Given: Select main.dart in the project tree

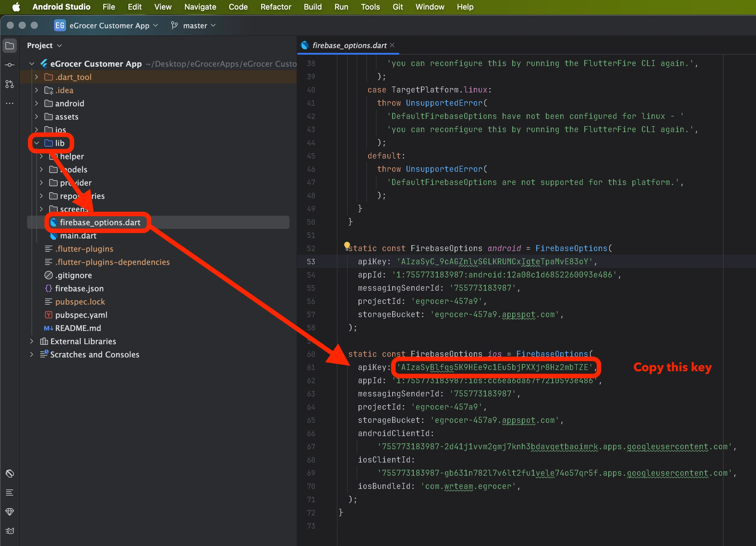Looking at the screenshot, I should tap(78, 236).
